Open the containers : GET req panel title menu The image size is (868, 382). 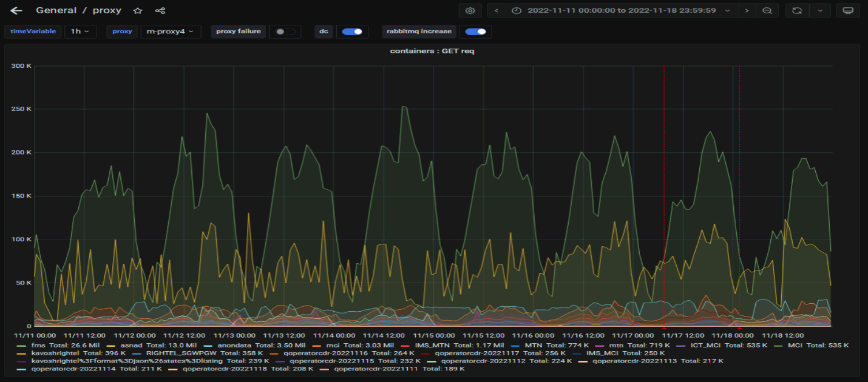pos(432,51)
